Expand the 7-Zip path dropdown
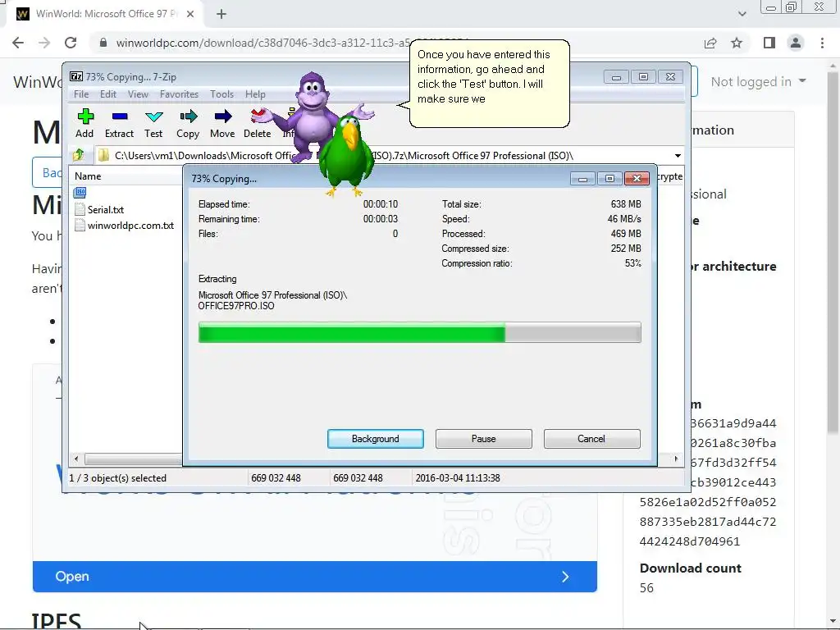 [x=678, y=156]
